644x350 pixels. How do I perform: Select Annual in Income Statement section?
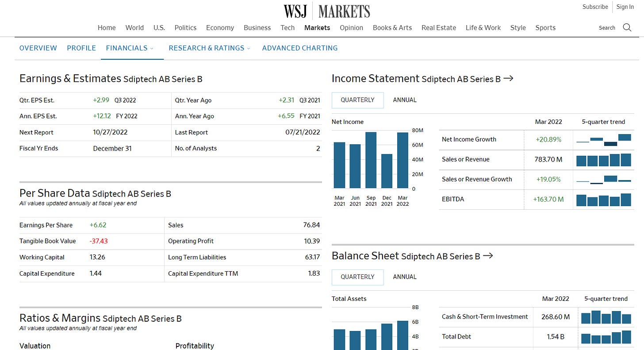coord(405,100)
